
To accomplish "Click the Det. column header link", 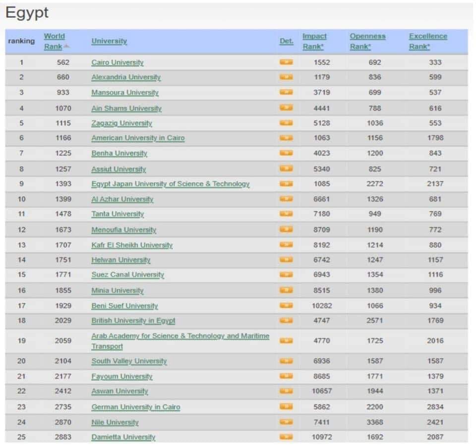I will 286,41.
